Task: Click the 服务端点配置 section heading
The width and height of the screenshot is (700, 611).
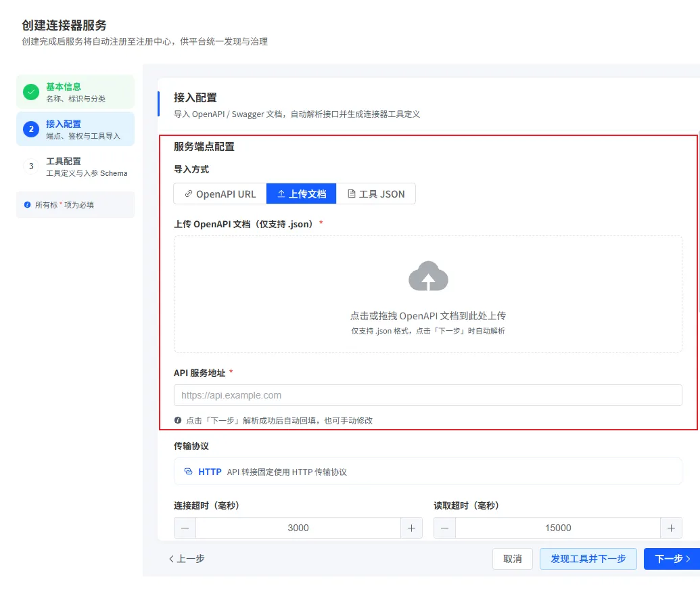Action: pyautogui.click(x=204, y=147)
